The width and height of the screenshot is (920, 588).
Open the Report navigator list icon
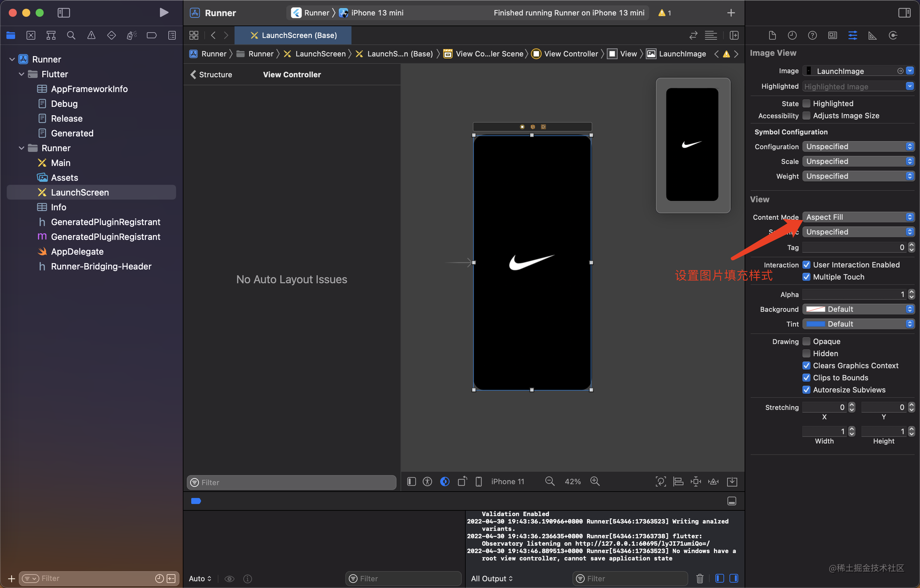coord(172,35)
